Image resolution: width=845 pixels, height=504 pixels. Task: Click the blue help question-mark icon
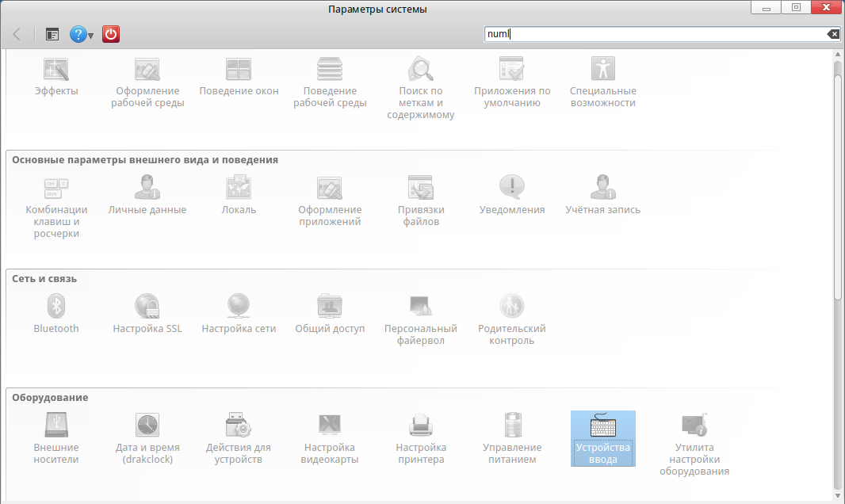tap(78, 34)
